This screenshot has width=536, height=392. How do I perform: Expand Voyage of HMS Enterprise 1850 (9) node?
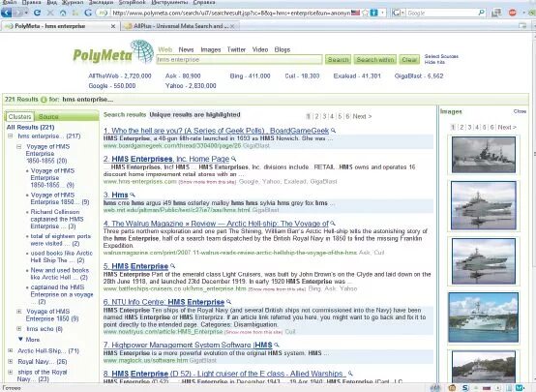pos(19,312)
